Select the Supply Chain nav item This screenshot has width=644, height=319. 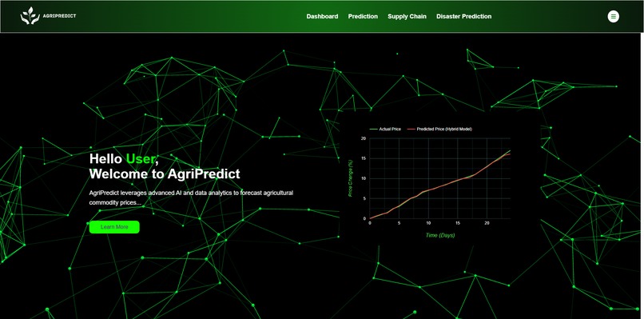(x=407, y=17)
